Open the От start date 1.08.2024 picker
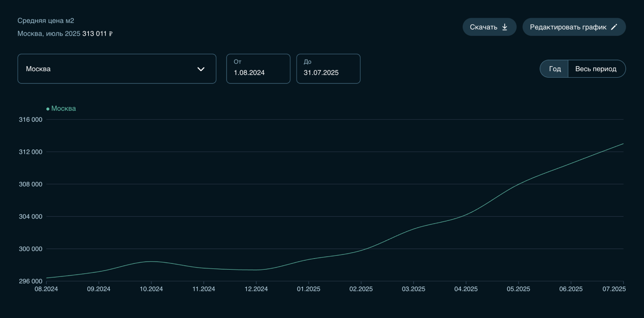The image size is (644, 318). coord(258,69)
